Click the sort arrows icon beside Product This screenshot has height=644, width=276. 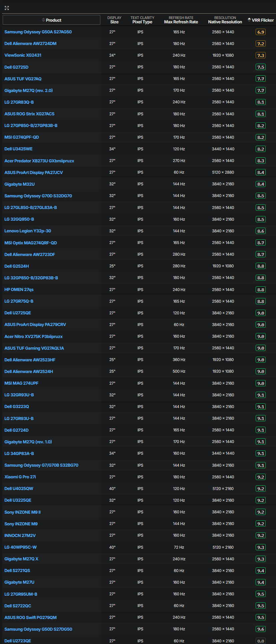tap(43, 20)
